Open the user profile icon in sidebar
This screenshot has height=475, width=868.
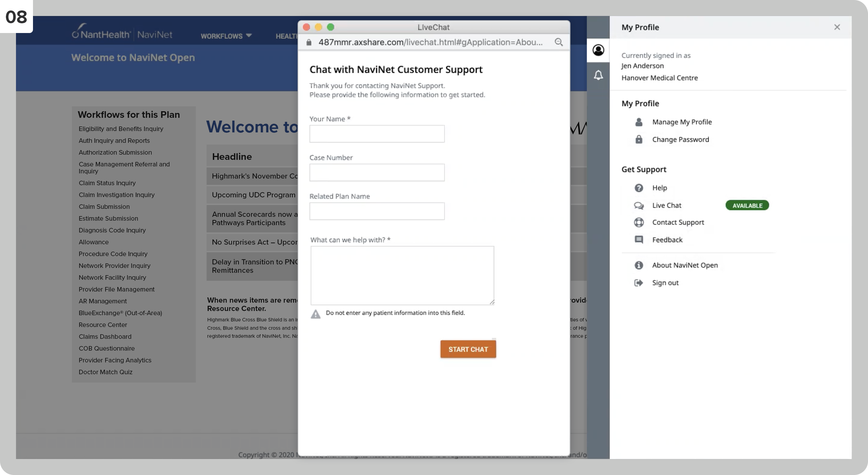click(598, 50)
